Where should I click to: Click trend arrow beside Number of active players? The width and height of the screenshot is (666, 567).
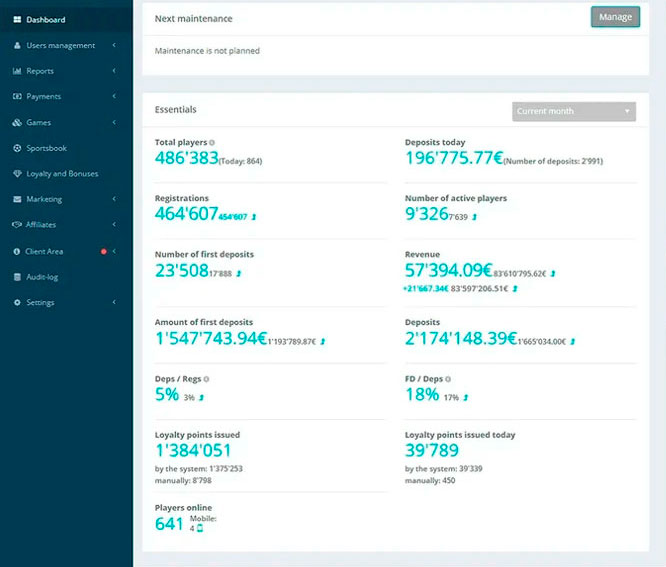(x=474, y=217)
